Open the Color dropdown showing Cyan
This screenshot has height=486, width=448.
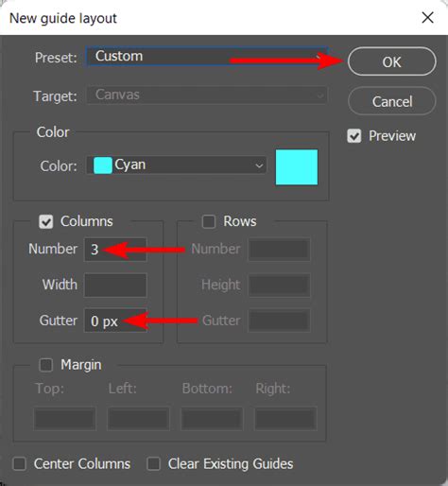point(177,165)
